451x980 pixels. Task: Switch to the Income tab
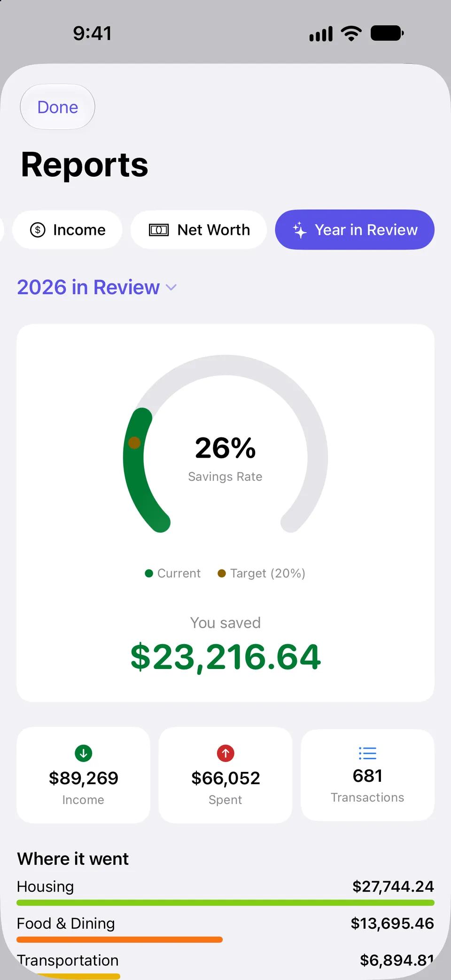(x=67, y=230)
